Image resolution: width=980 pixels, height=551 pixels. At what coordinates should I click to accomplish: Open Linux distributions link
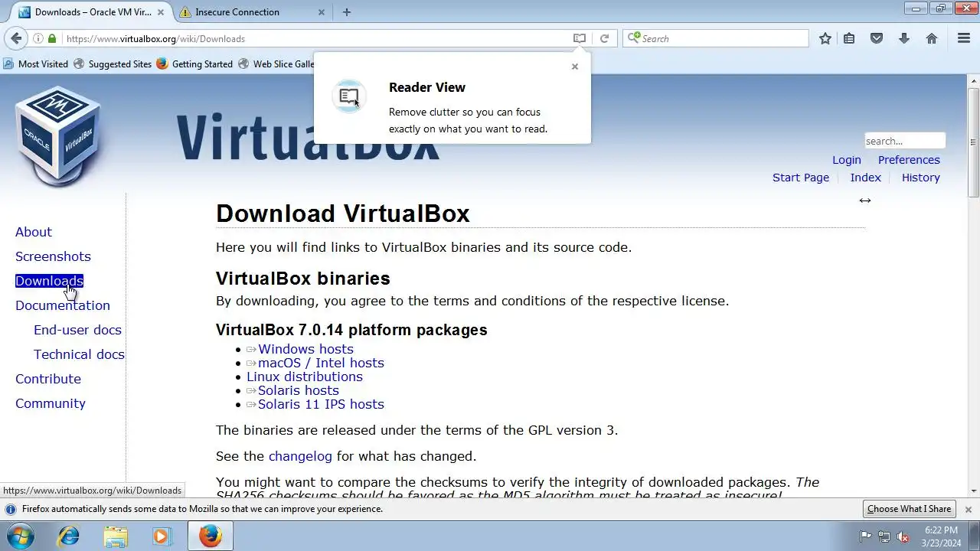pos(305,377)
